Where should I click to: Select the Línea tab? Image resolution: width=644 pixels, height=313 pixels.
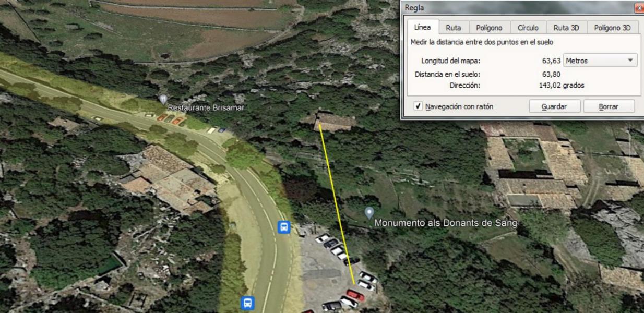coord(422,27)
